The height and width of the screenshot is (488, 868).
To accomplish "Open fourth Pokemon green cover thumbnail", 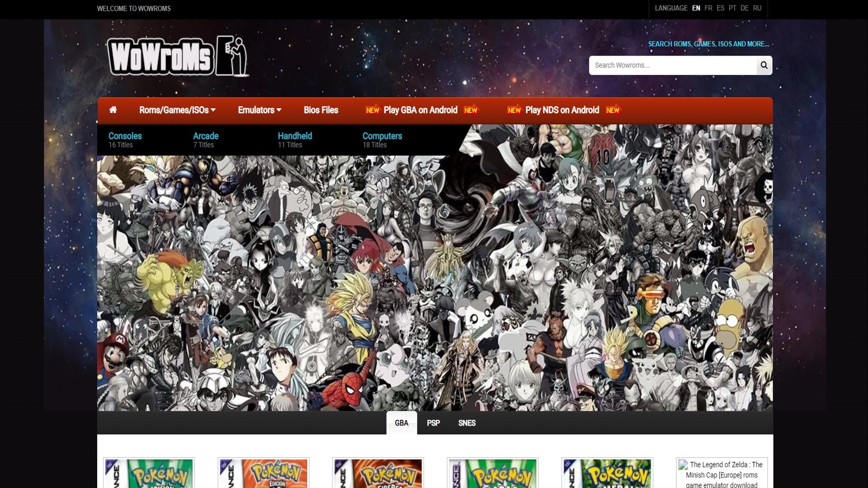I will point(493,473).
